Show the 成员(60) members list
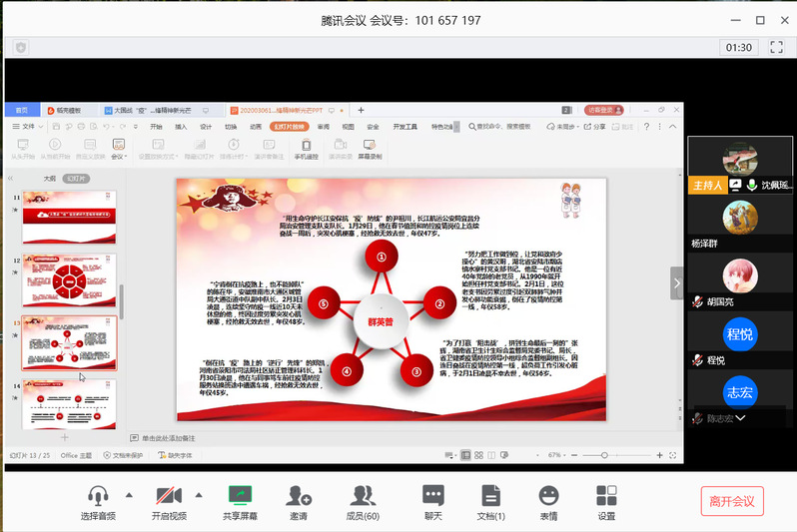Image resolution: width=797 pixels, height=532 pixels. [x=363, y=501]
